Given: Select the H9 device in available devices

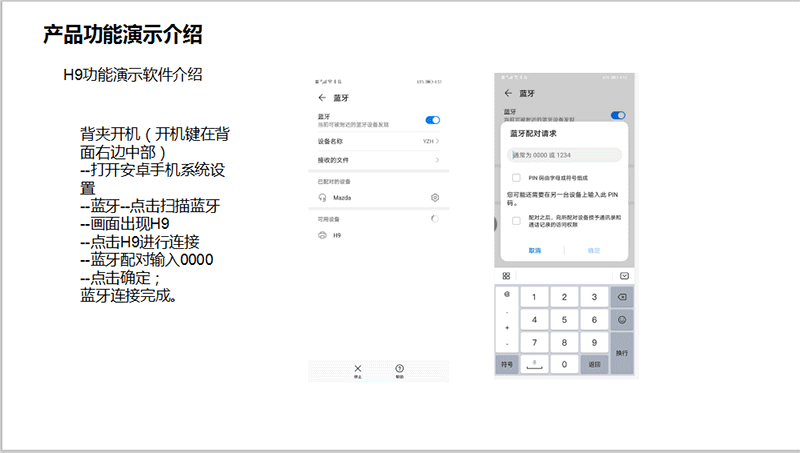Looking at the screenshot, I should [338, 235].
